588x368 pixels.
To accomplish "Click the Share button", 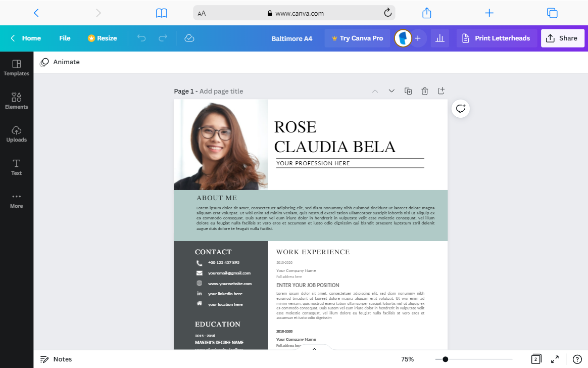I will pyautogui.click(x=562, y=38).
